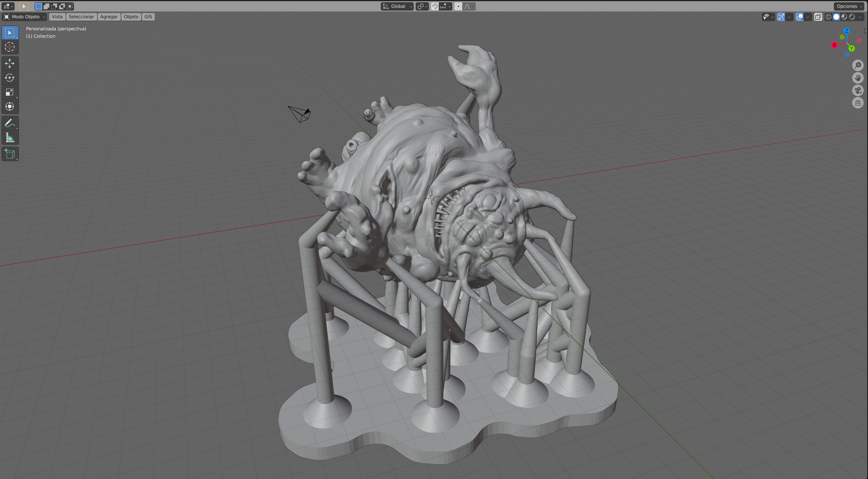
Task: Select the Measure tool
Action: point(10,137)
